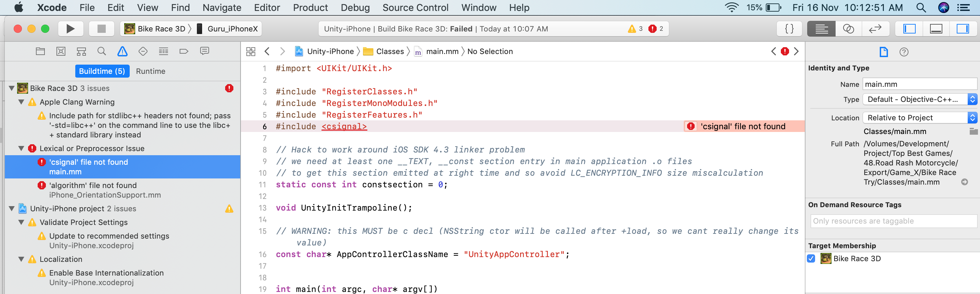
Task: Run the project with the Play button
Action: click(x=70, y=29)
